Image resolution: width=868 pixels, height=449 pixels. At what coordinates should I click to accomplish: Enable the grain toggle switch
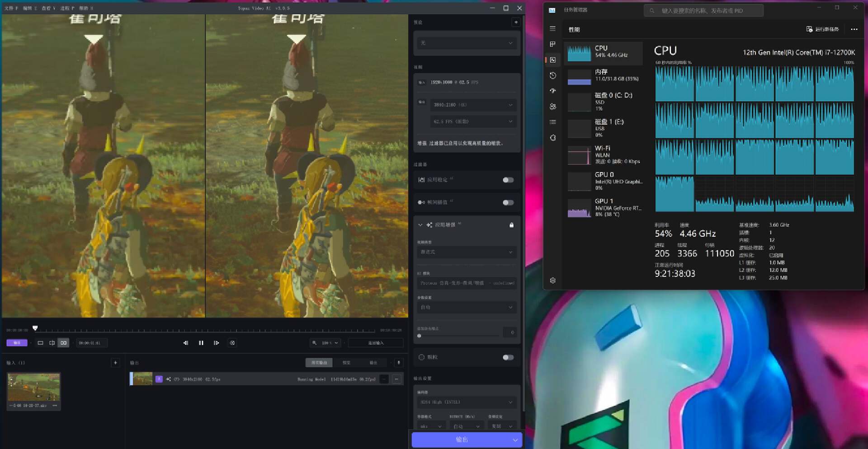point(508,357)
